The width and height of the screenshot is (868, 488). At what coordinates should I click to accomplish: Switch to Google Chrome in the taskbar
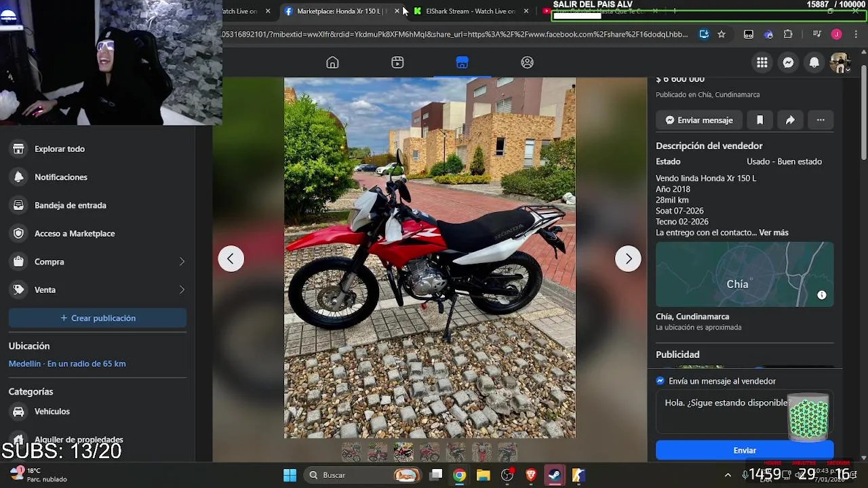click(x=460, y=475)
